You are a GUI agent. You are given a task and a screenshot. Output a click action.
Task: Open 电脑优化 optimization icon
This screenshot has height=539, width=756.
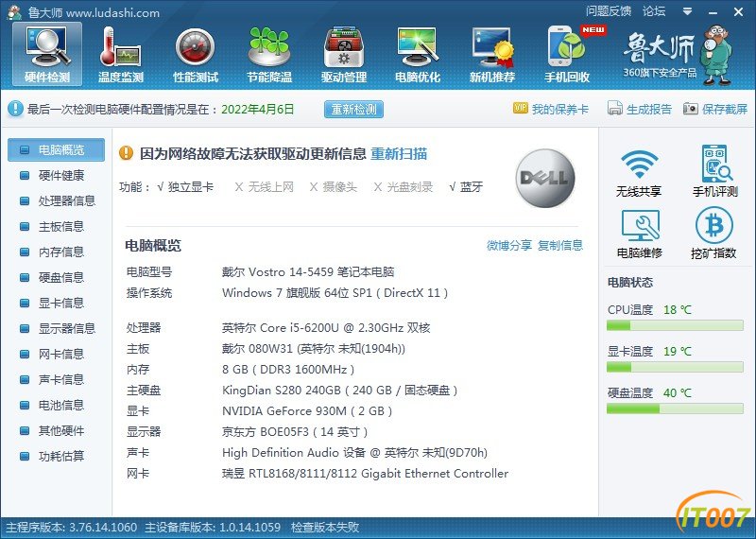coord(418,55)
